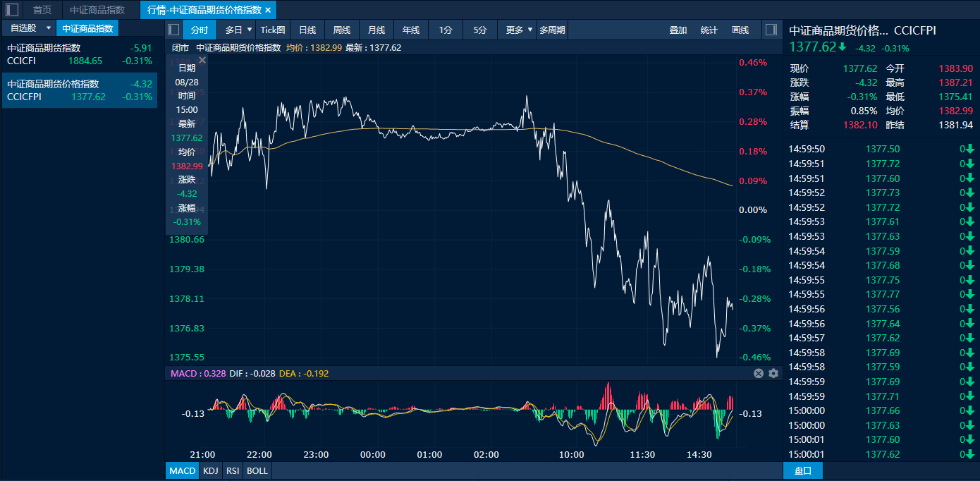Dismiss the floating date info box

(x=202, y=61)
